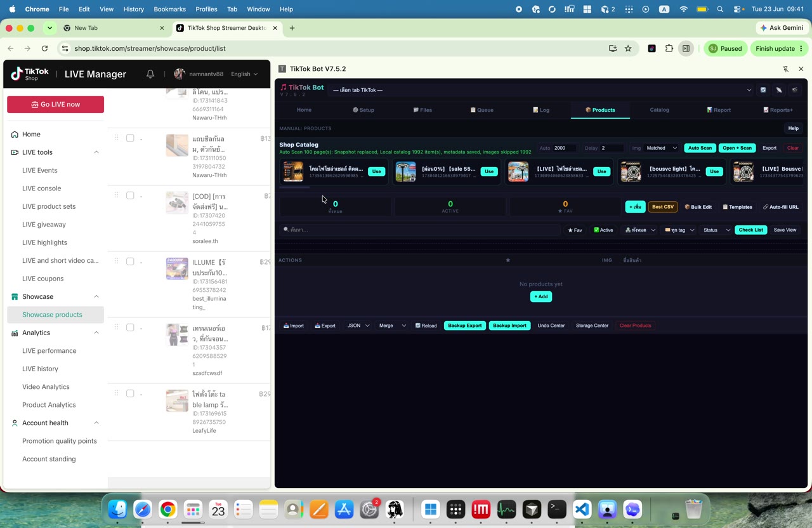The image size is (812, 528).
Task: Open Visual Studio Code from the dock
Action: click(582, 509)
